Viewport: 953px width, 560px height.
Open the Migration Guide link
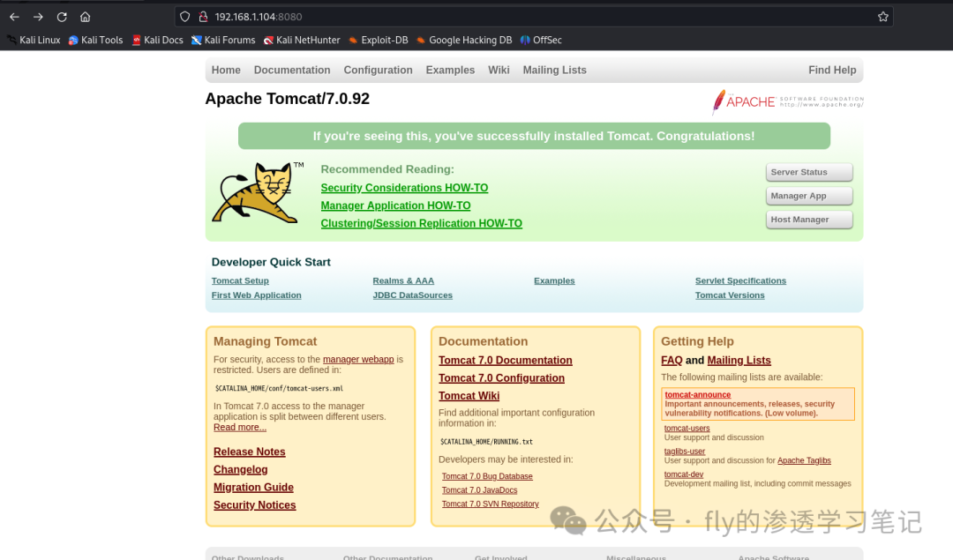pyautogui.click(x=253, y=487)
